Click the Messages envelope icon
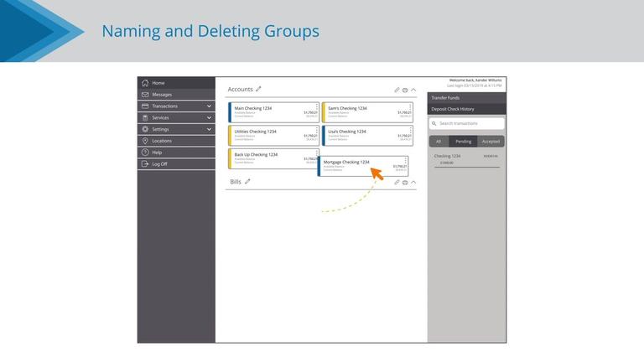Viewport: 644px width, 362px height. 145,95
